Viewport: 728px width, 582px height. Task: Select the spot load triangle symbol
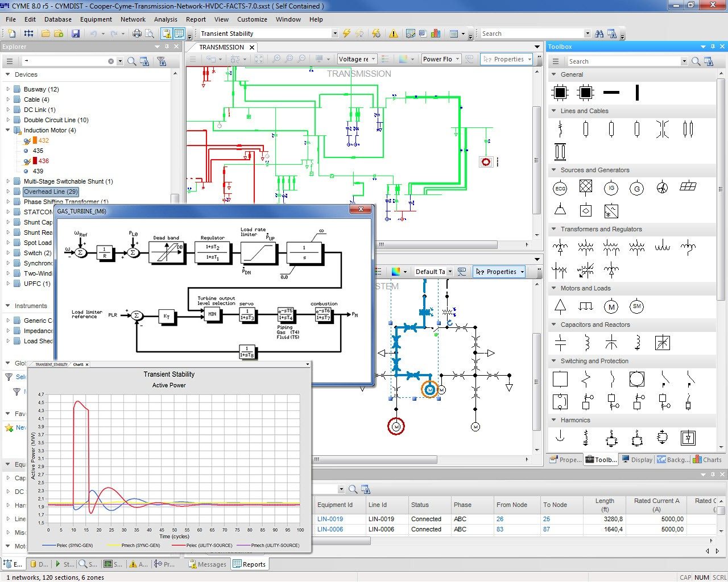click(560, 306)
